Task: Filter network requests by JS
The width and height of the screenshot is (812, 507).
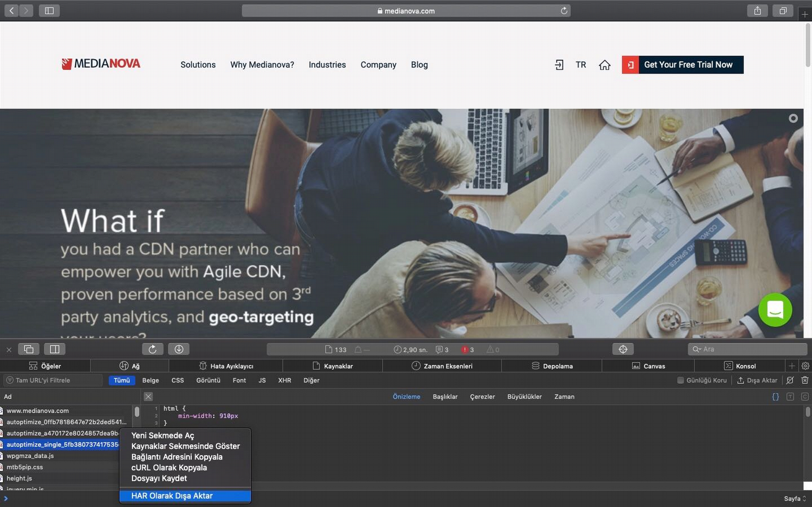Action: [262, 380]
